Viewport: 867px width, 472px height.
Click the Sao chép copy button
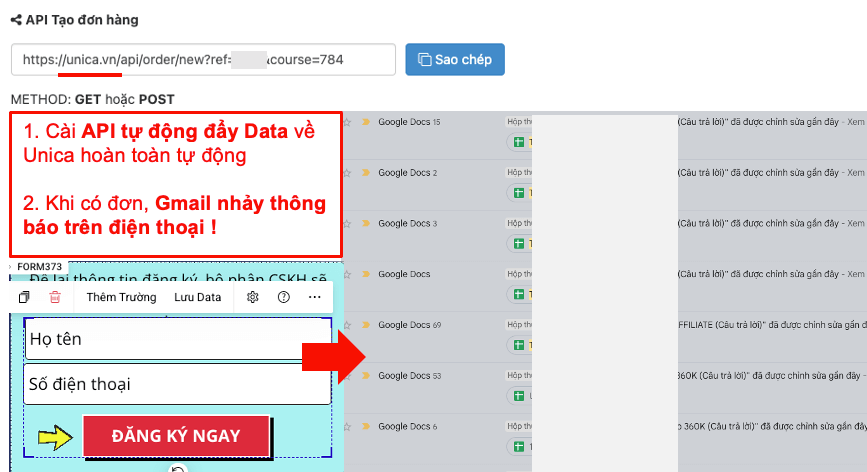point(455,59)
